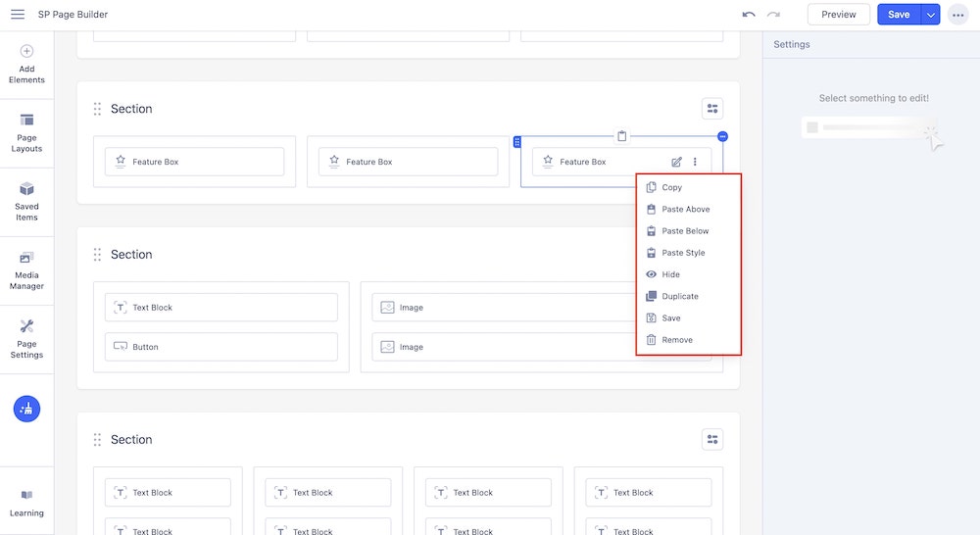Open Saved Items panel

[26, 201]
